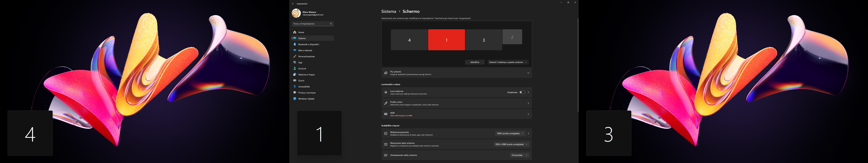Open Accessibilità settings

click(x=313, y=87)
